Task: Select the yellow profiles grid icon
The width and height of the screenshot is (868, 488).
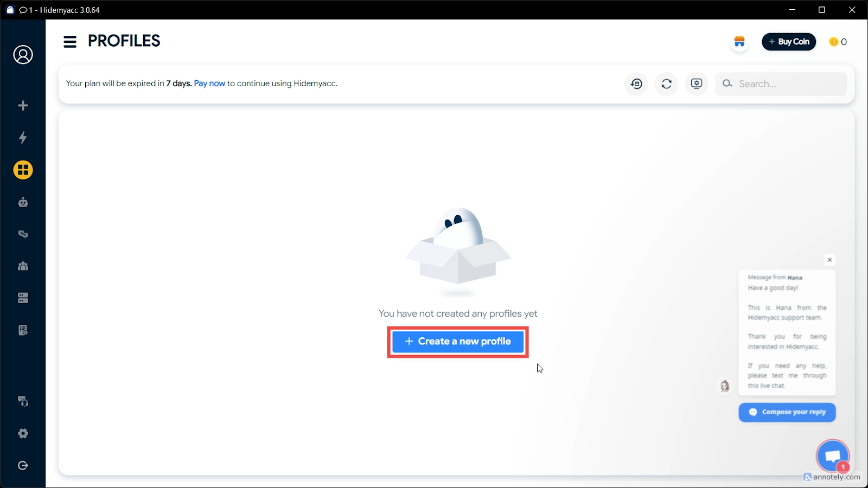Action: [x=23, y=170]
